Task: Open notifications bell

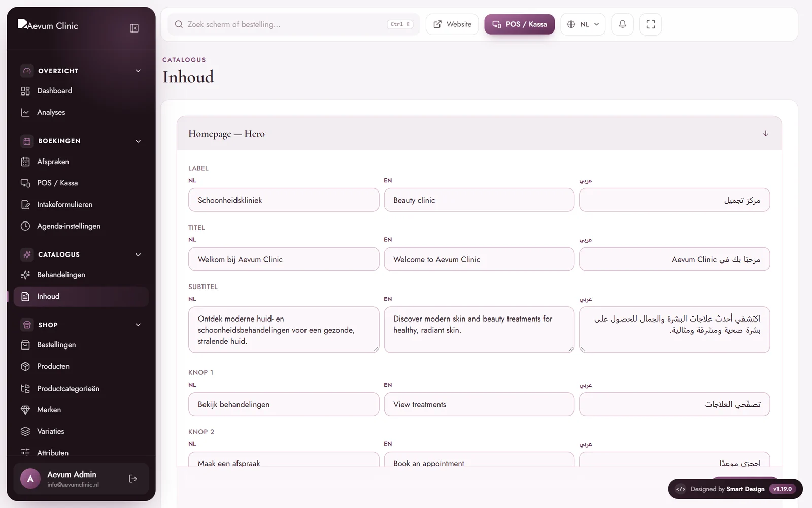Action: click(622, 24)
